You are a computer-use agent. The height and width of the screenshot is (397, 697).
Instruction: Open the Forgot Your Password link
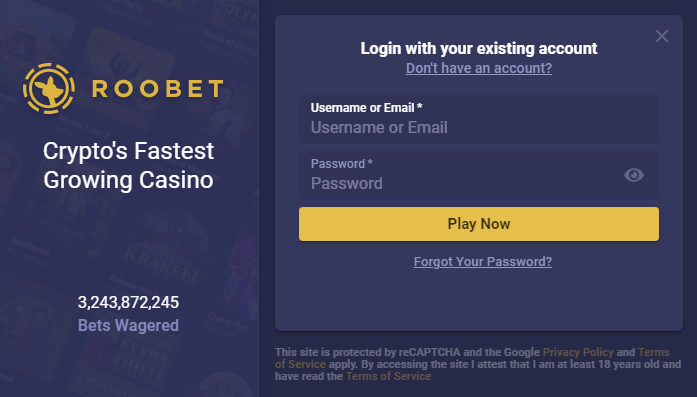483,261
